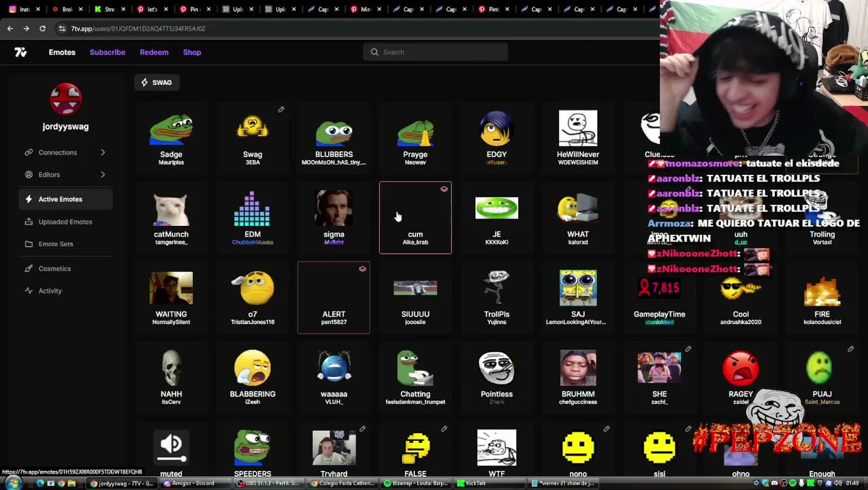Open the WAITING emote
Viewport: 868px width, 490px height.
[x=171, y=298]
